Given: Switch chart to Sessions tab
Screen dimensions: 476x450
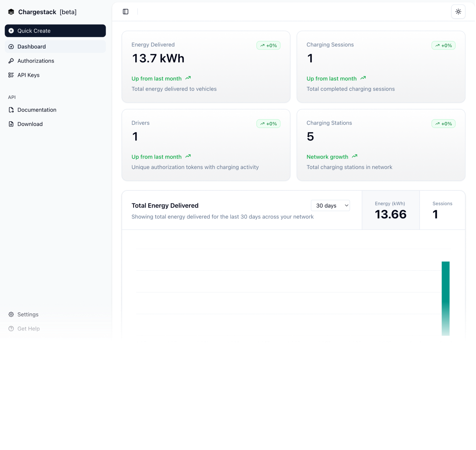Looking at the screenshot, I should point(442,210).
